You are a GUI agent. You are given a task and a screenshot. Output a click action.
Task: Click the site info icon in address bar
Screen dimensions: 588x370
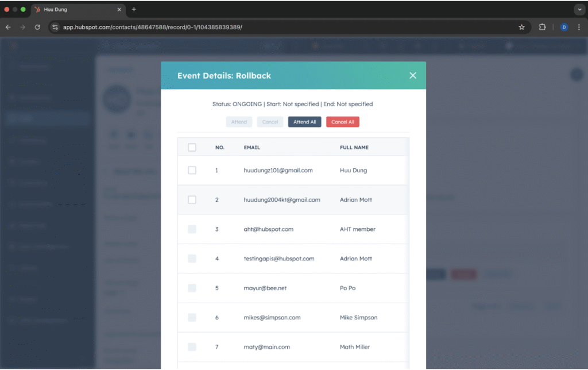(55, 27)
